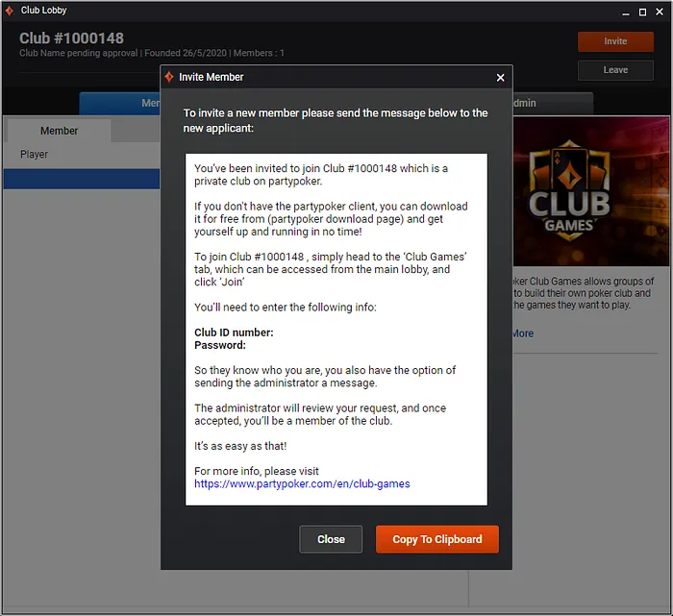
Task: Switch to the partially hidden Admin tab
Action: pyautogui.click(x=553, y=103)
